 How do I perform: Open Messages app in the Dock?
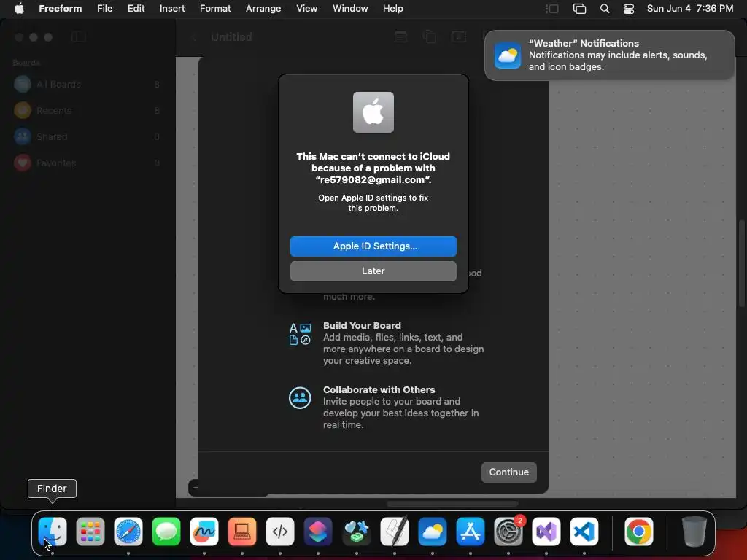pos(166,532)
